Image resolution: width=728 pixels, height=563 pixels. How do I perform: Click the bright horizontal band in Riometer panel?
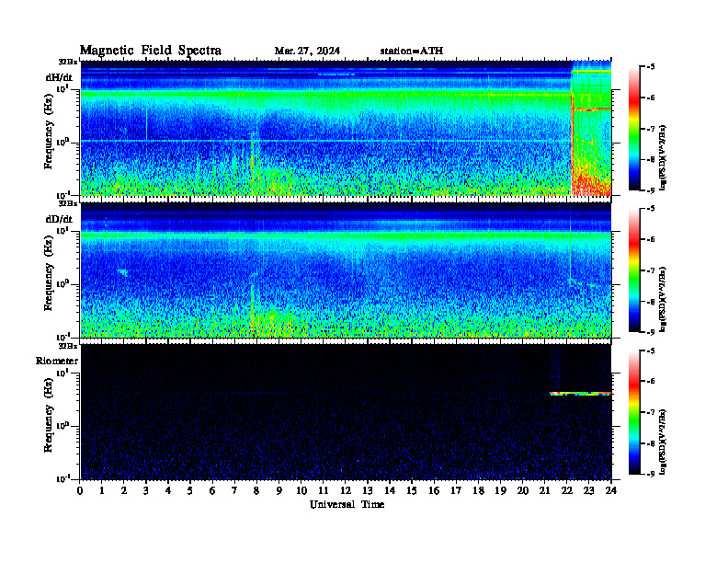[580, 394]
